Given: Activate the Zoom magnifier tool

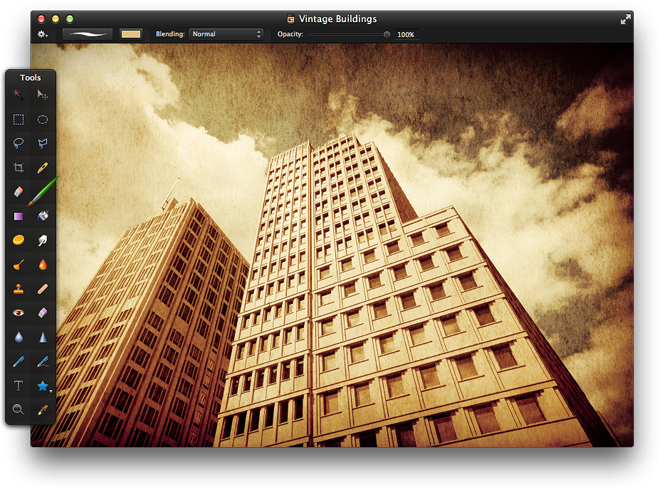Looking at the screenshot, I should coord(18,409).
